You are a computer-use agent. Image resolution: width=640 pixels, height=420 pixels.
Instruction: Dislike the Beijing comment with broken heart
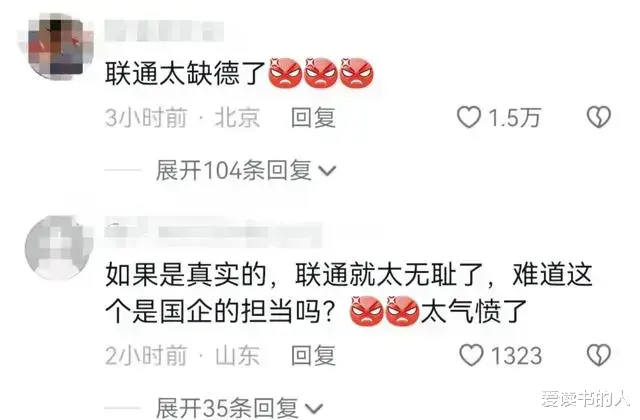coord(599,117)
